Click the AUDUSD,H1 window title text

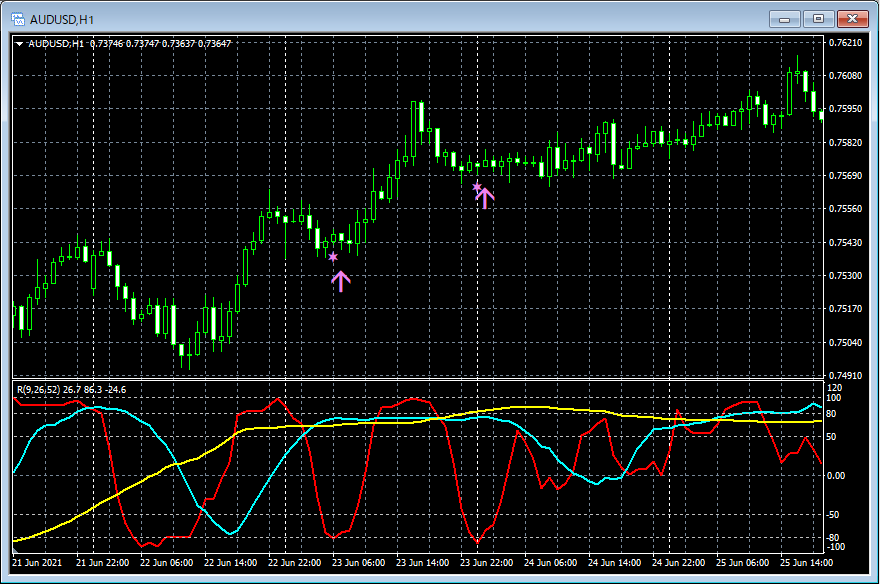[59, 18]
